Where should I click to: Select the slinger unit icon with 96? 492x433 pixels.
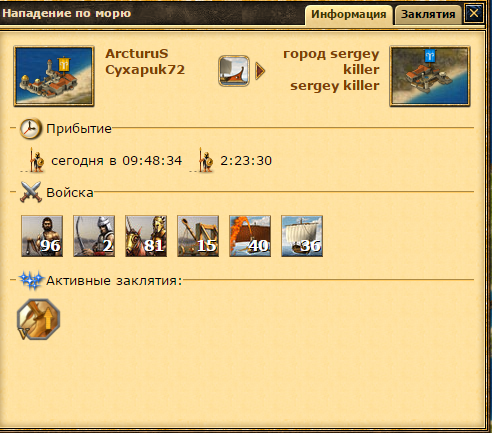coord(42,236)
